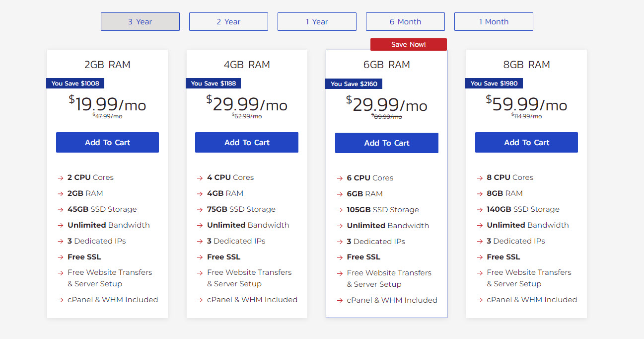
Task: Select the 3 Year billing term
Action: pos(140,22)
